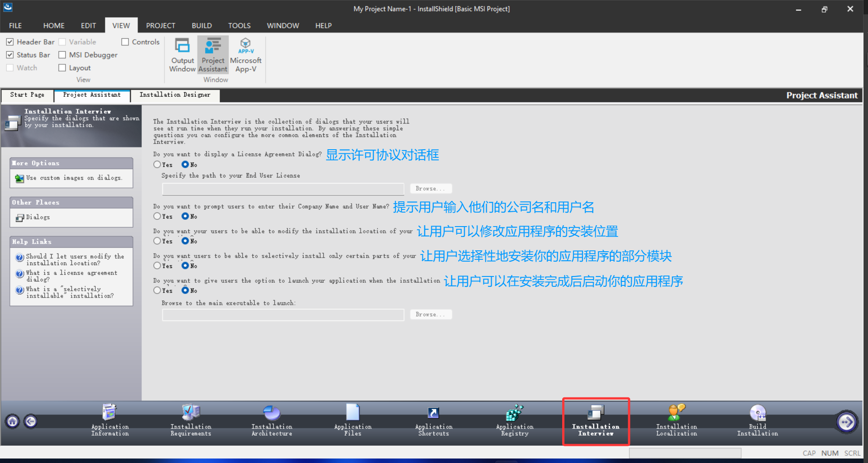Click End User License path field

283,189
